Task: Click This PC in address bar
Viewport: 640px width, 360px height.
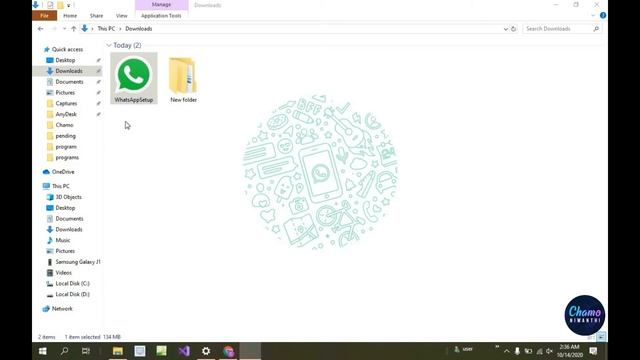Action: coord(106,29)
